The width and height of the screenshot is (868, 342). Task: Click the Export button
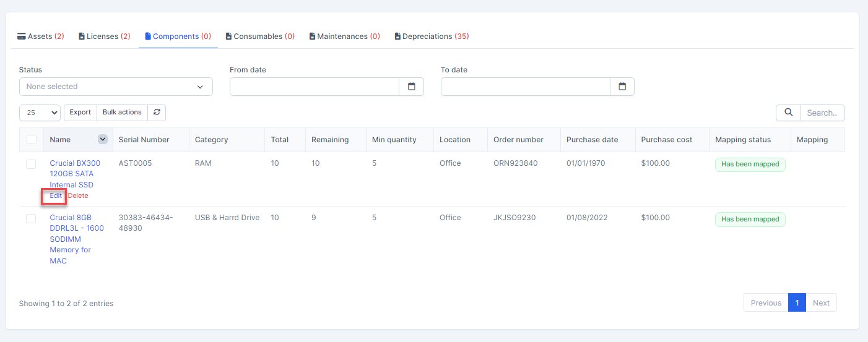(x=80, y=113)
